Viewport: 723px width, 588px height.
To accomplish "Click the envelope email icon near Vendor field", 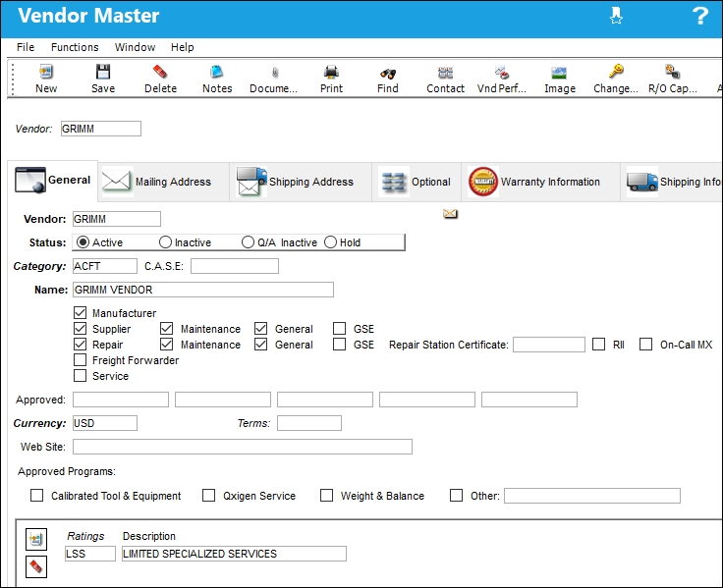I will click(450, 213).
